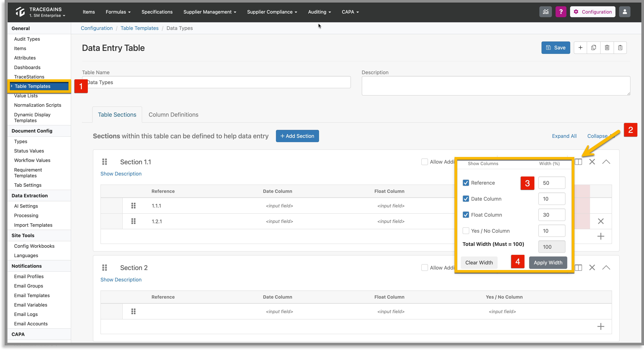
Task: Open AI Settings in the sidebar
Action: 26,206
